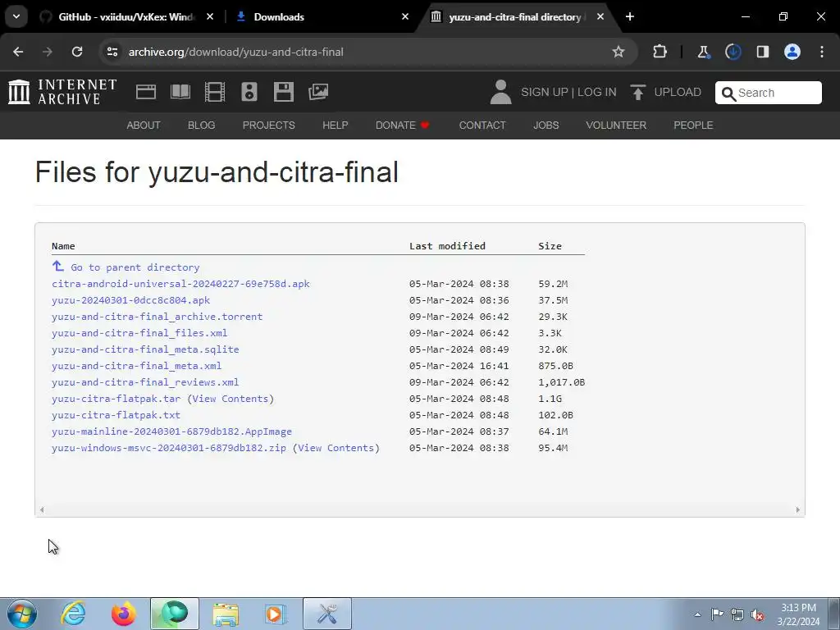Screen dimensions: 840x630
Task: Open CONTACT menu item
Action: (x=482, y=126)
